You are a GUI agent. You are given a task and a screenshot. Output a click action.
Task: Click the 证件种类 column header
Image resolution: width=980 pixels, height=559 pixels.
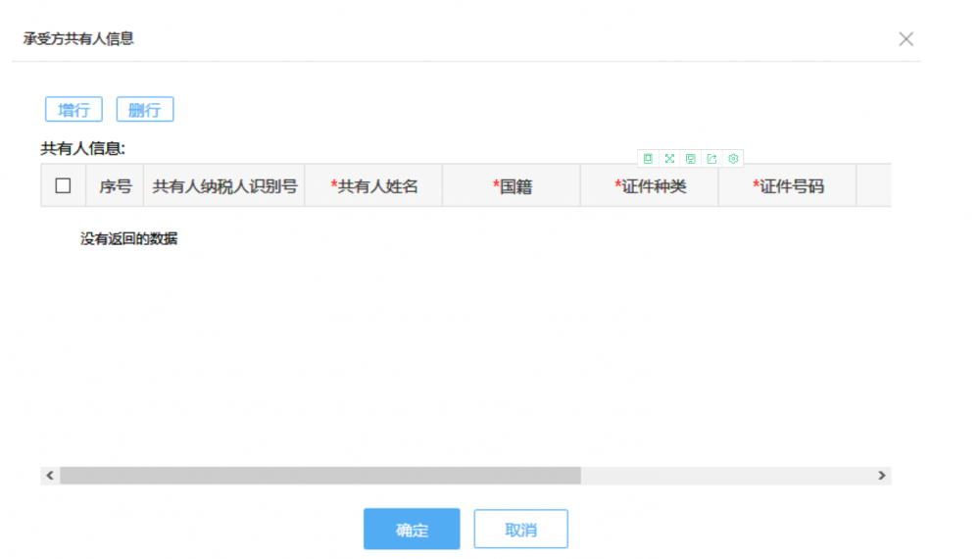pos(651,186)
